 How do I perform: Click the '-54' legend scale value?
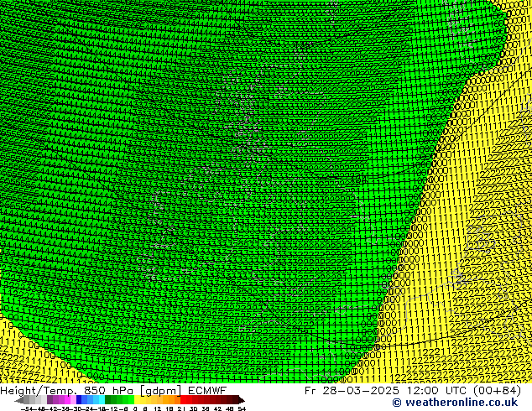coord(27,409)
